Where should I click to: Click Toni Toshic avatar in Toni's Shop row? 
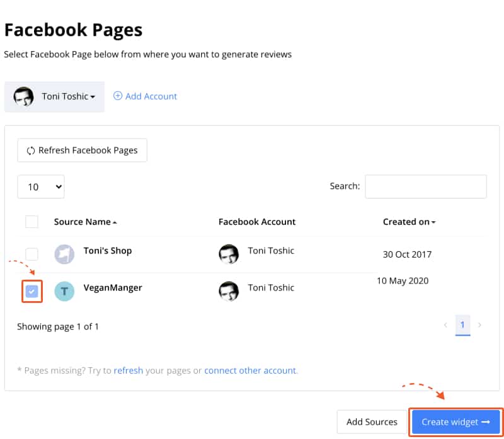229,254
